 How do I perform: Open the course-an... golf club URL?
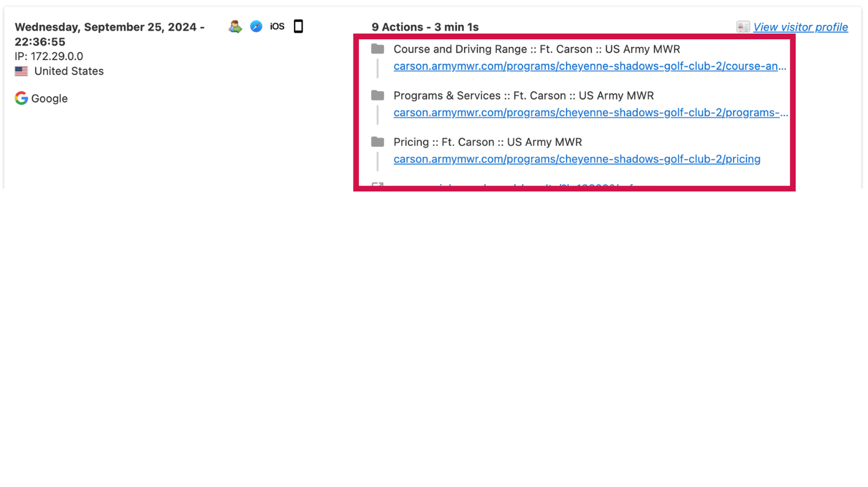click(x=590, y=66)
